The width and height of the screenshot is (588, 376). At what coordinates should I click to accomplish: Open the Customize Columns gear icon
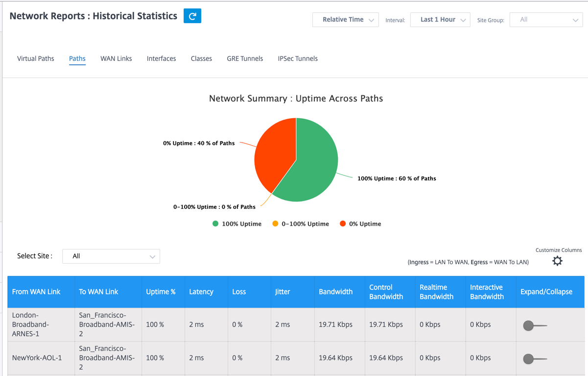557,261
